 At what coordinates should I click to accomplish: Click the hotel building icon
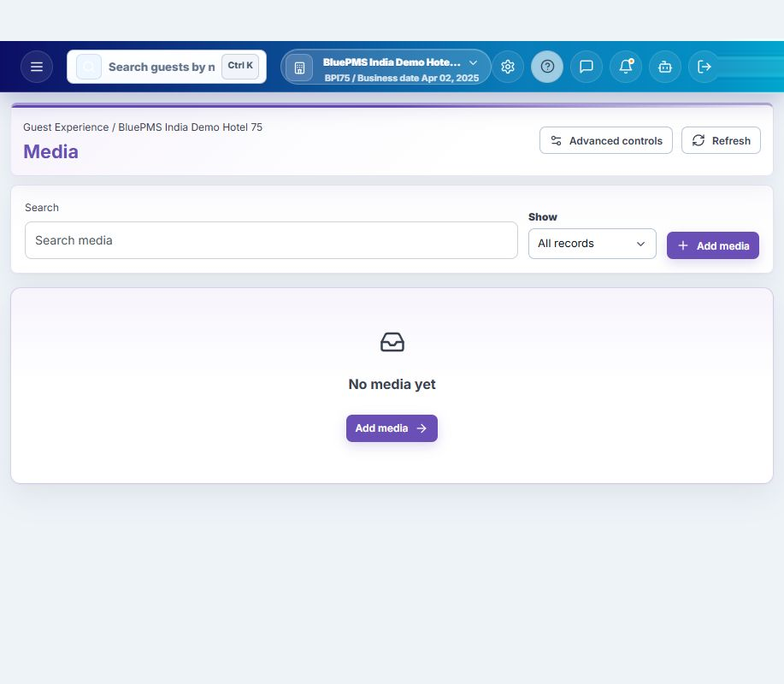click(x=299, y=68)
